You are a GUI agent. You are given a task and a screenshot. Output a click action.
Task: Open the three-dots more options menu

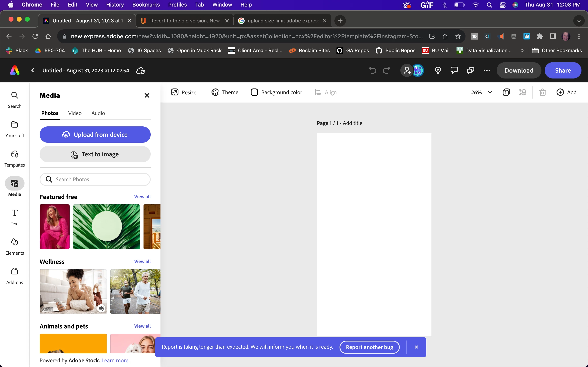pyautogui.click(x=487, y=70)
